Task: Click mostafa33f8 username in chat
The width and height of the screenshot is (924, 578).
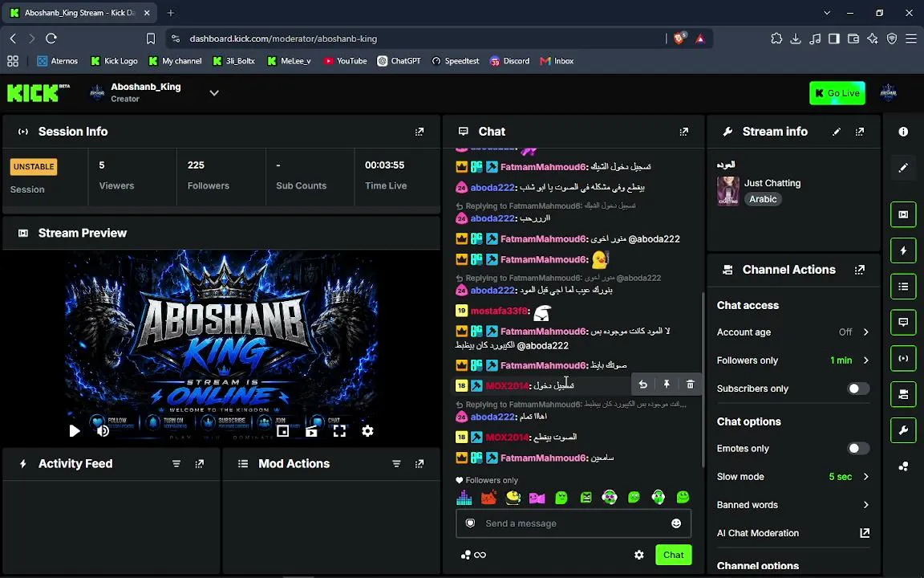Action: [x=499, y=311]
